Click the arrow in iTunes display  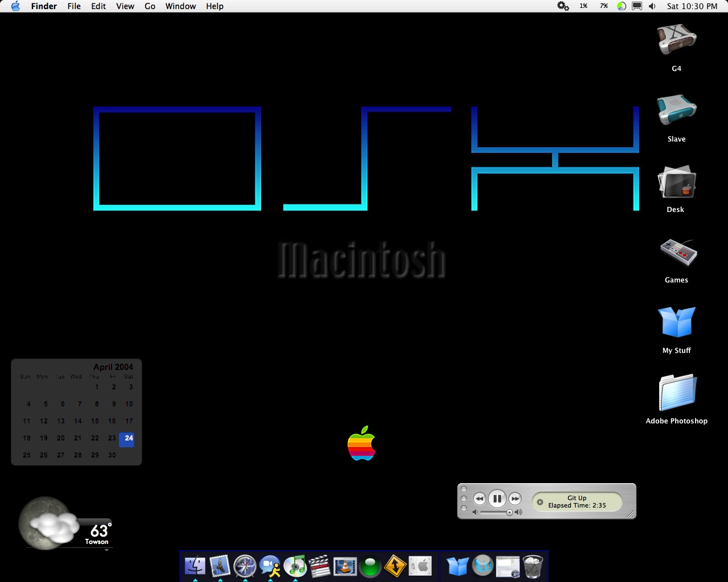pyautogui.click(x=540, y=502)
